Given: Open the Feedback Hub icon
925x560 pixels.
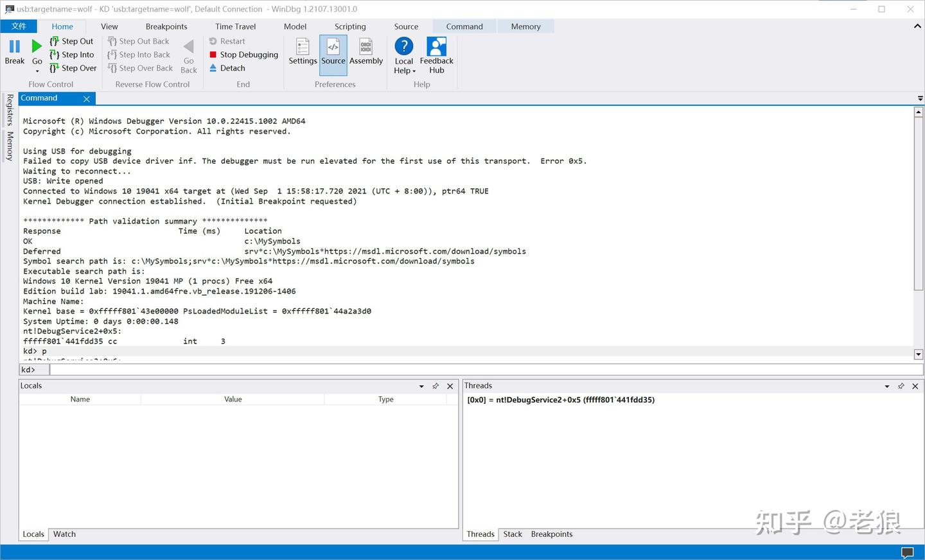Looking at the screenshot, I should point(437,46).
